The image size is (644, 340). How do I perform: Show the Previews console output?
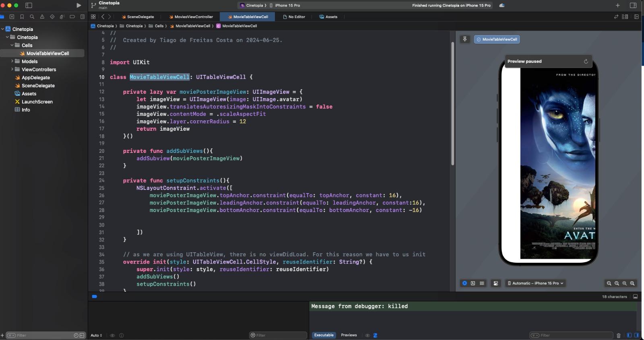[349, 335]
